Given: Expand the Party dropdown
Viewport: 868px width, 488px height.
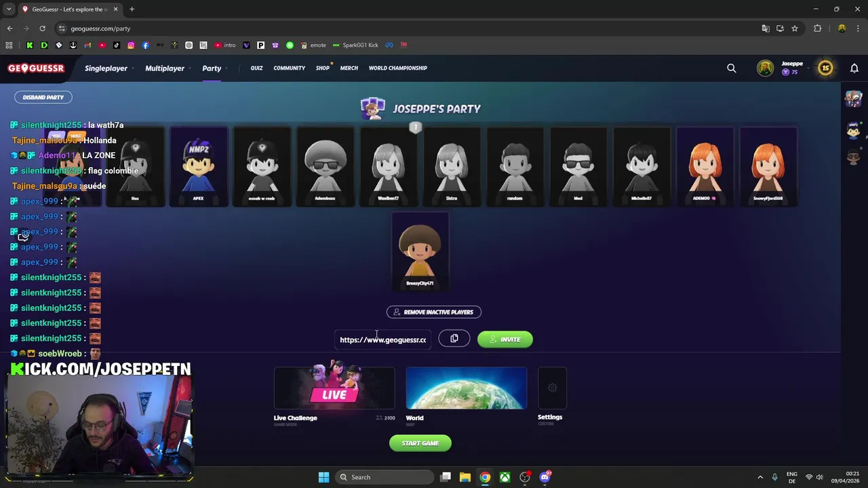Looking at the screenshot, I should [x=214, y=68].
